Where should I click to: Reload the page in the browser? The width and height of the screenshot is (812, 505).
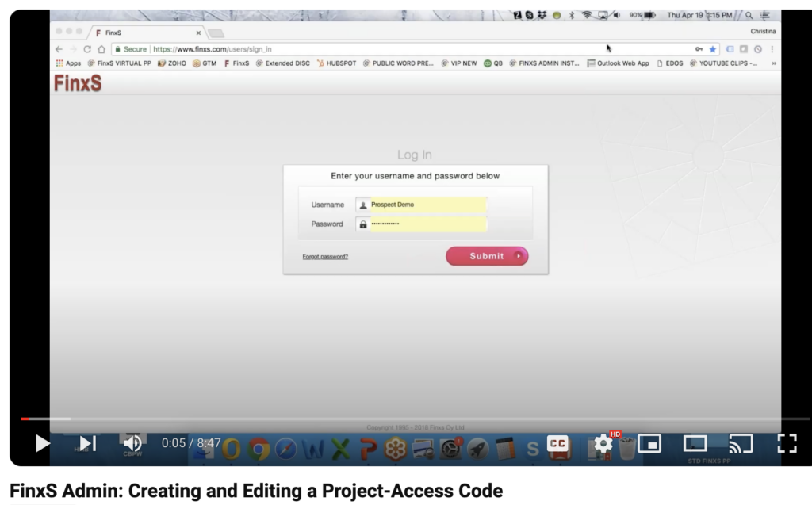pos(87,49)
